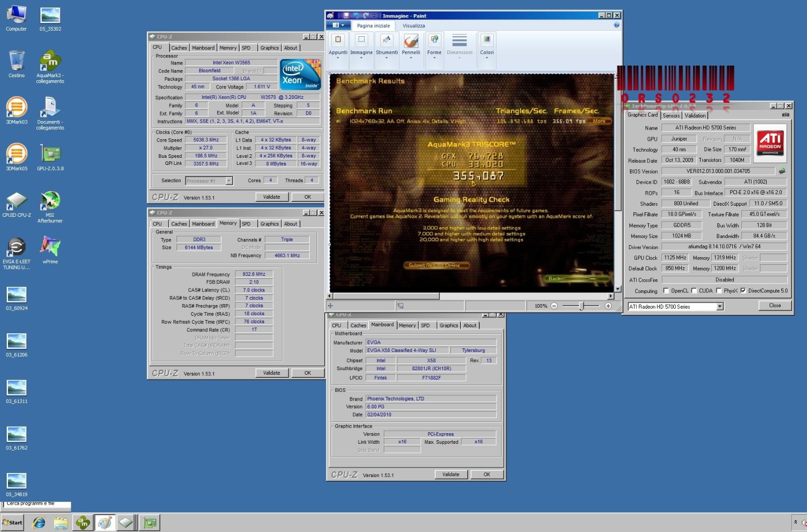Expand the Strumenti tools group in Paint
The image size is (807, 532).
pyautogui.click(x=387, y=50)
